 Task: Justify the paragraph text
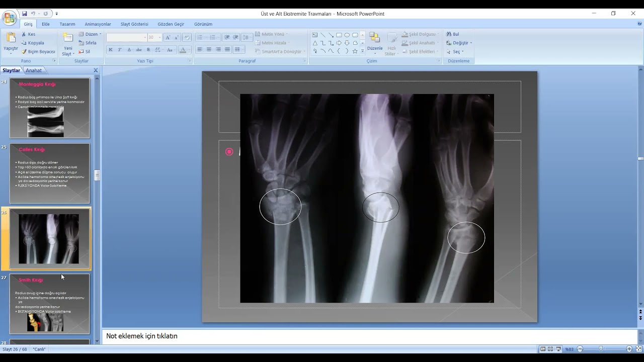pyautogui.click(x=227, y=49)
